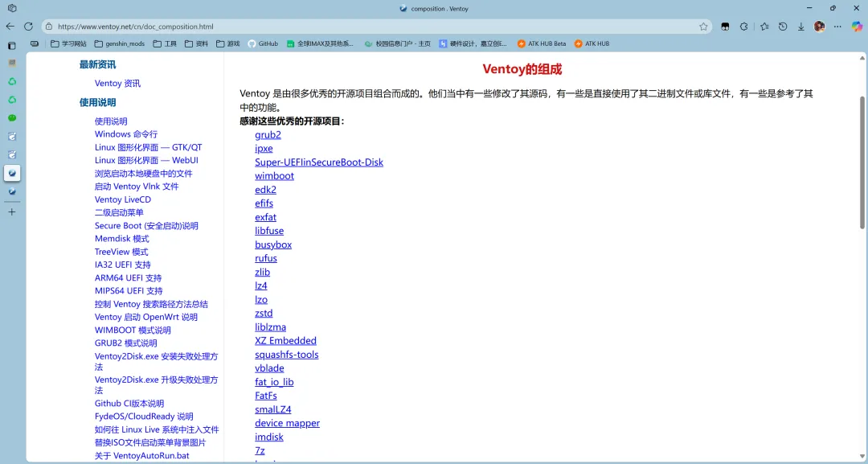Open the user profile avatar
The height and width of the screenshot is (464, 868).
[x=819, y=26]
